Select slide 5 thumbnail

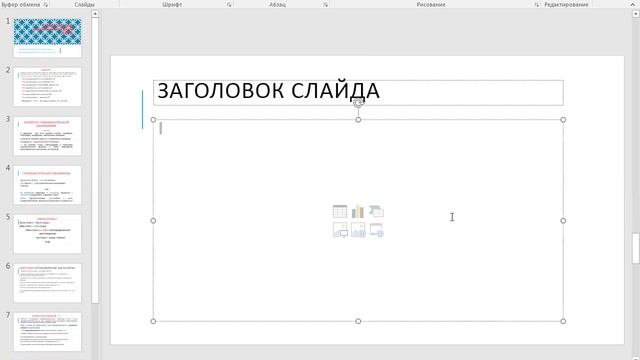[x=47, y=234]
